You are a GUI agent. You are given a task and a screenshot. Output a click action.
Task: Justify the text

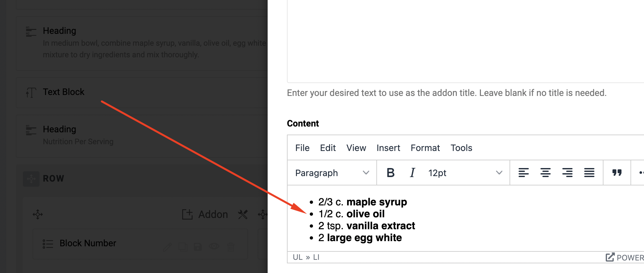589,173
